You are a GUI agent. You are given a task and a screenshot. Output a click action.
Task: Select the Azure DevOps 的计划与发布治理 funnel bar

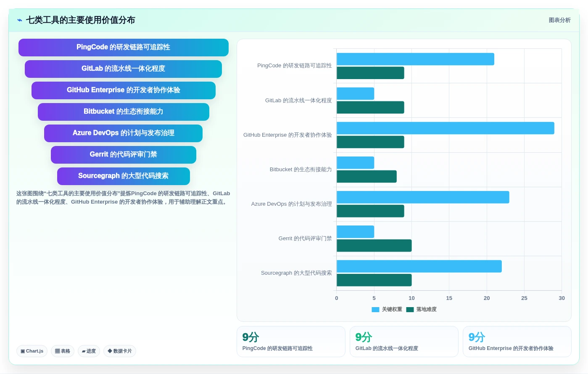coord(124,133)
